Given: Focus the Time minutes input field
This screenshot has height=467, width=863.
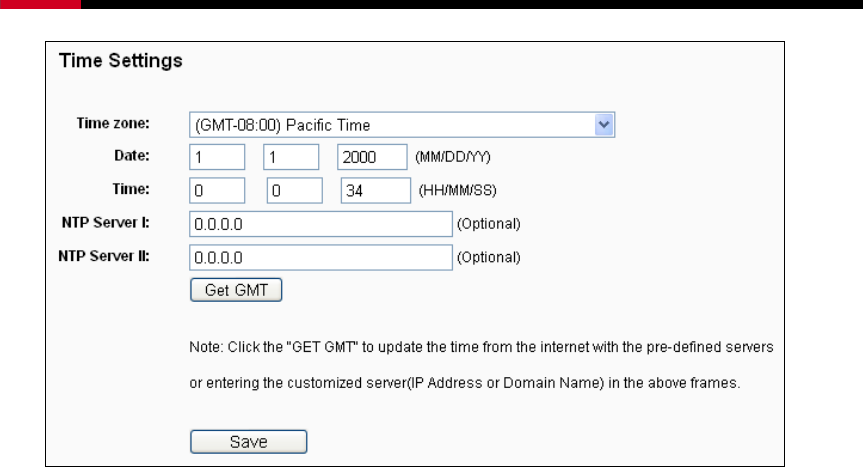Looking at the screenshot, I should click(x=294, y=190).
